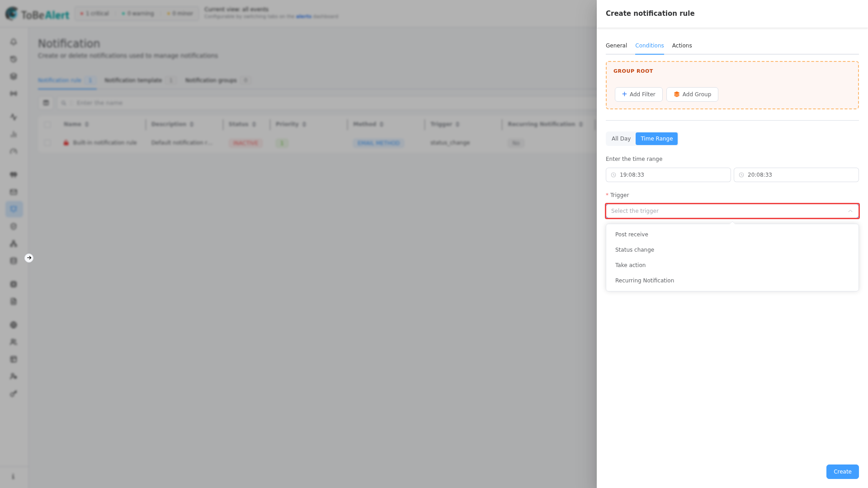
Task: Expand the sidebar with the arrow button
Action: [29, 258]
